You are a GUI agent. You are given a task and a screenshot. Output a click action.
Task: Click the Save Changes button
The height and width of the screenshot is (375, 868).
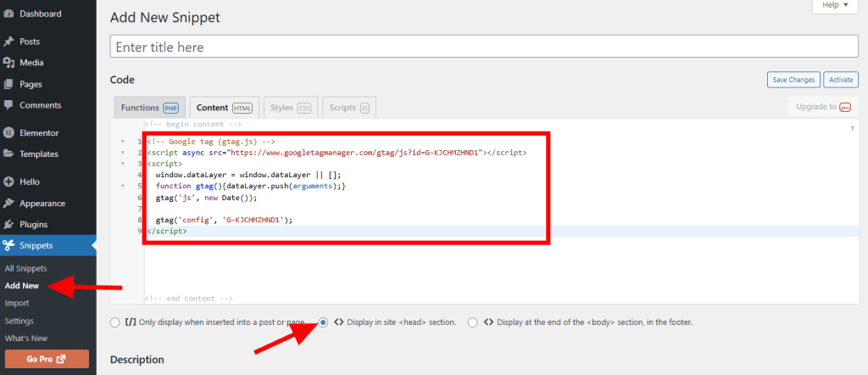793,80
